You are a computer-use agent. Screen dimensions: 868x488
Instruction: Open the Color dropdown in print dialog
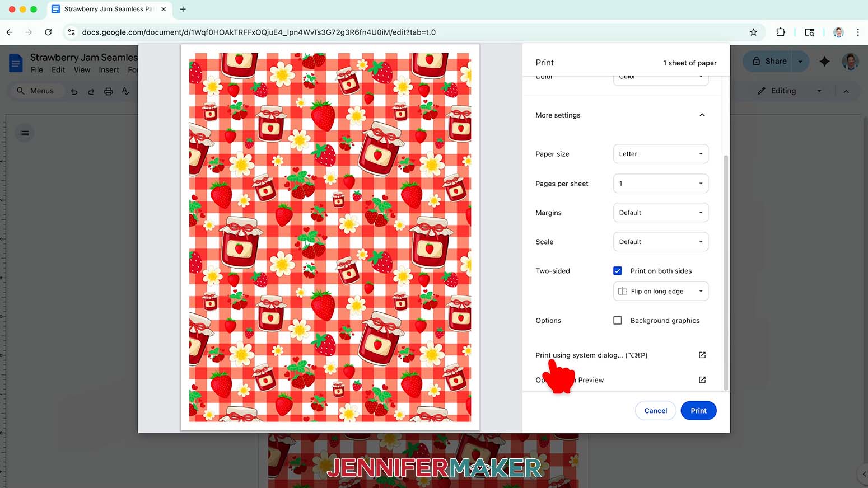click(661, 79)
